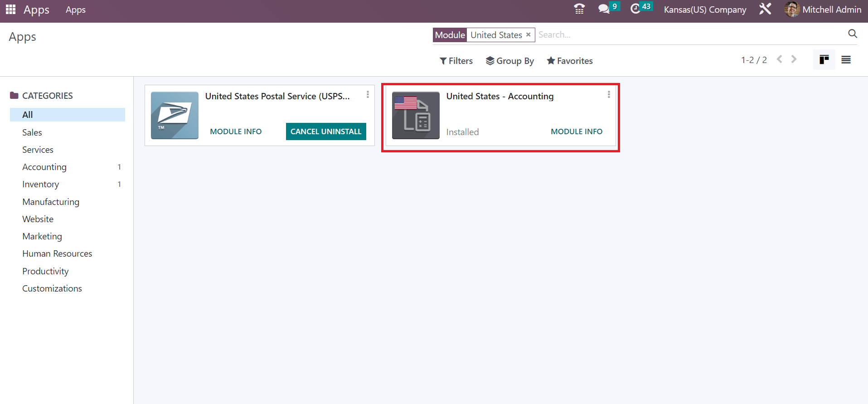Viewport: 868px width, 404px height.
Task: Open the main apps grid menu icon
Action: click(x=11, y=9)
